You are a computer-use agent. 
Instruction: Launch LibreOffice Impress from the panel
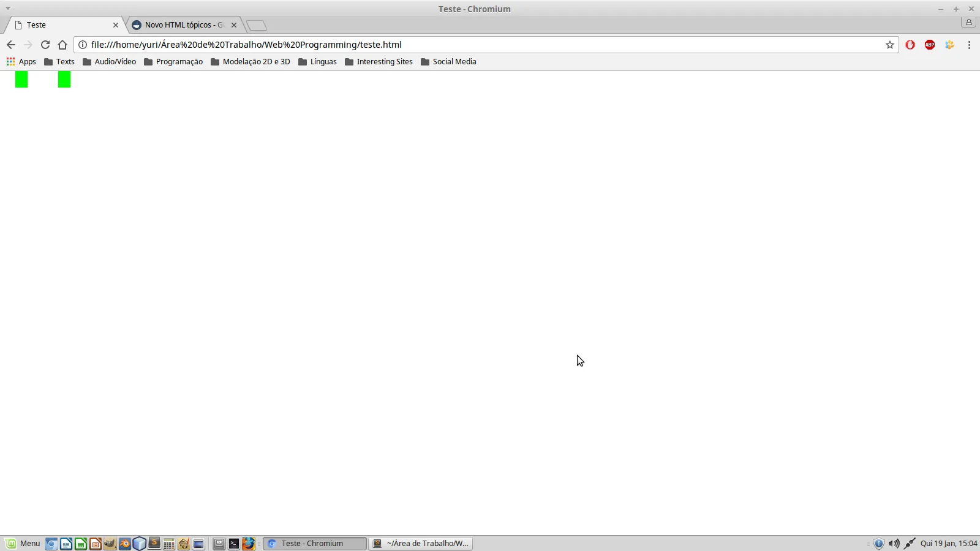coord(96,544)
